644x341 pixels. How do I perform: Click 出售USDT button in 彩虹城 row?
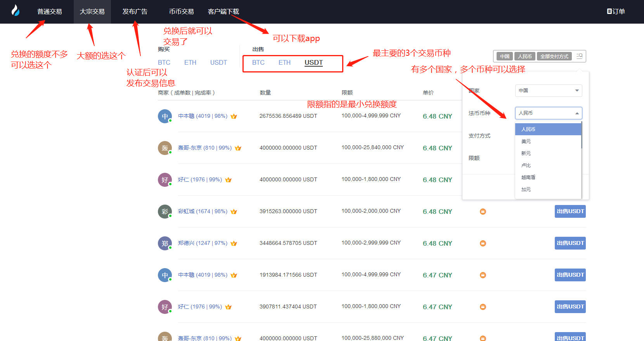[570, 212]
